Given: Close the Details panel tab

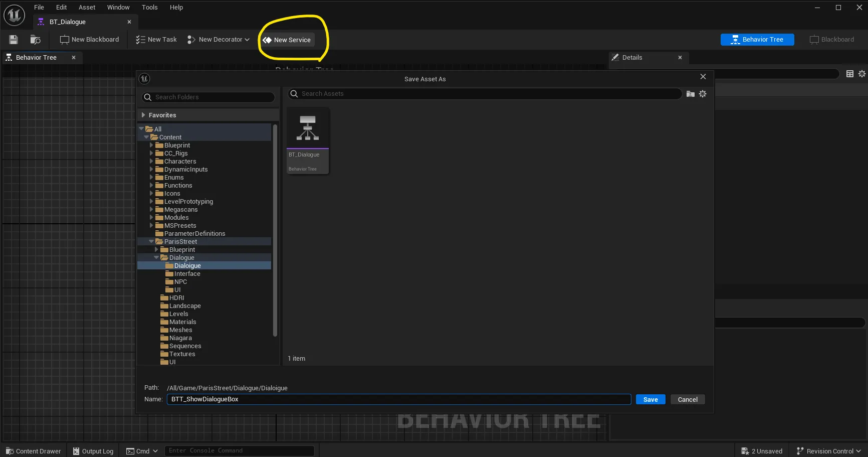Looking at the screenshot, I should tap(680, 58).
